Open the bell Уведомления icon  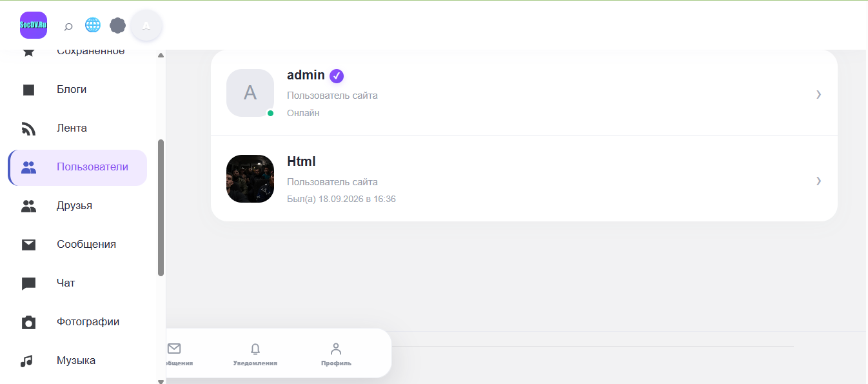click(x=255, y=349)
